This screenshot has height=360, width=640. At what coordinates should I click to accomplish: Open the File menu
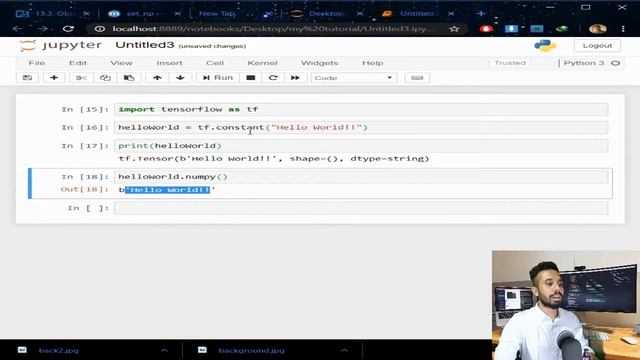36,63
